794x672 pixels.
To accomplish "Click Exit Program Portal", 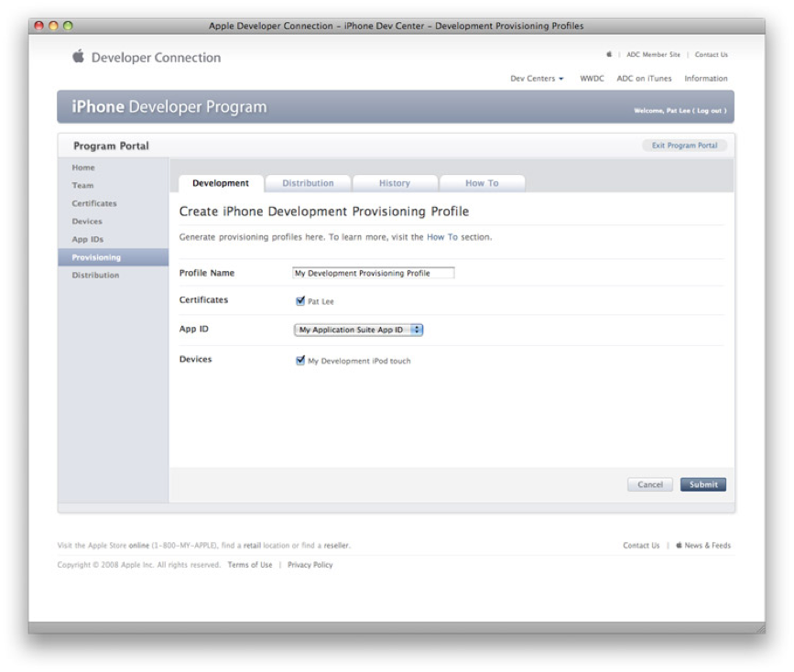I will point(685,146).
